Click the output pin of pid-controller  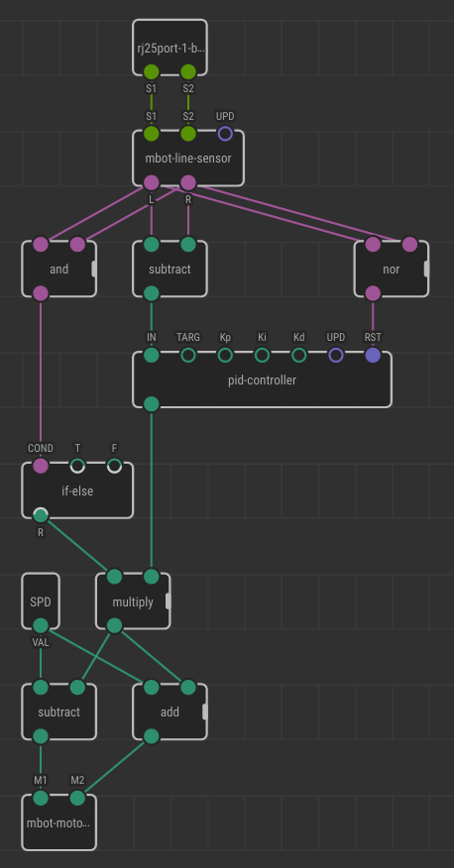coord(151,404)
